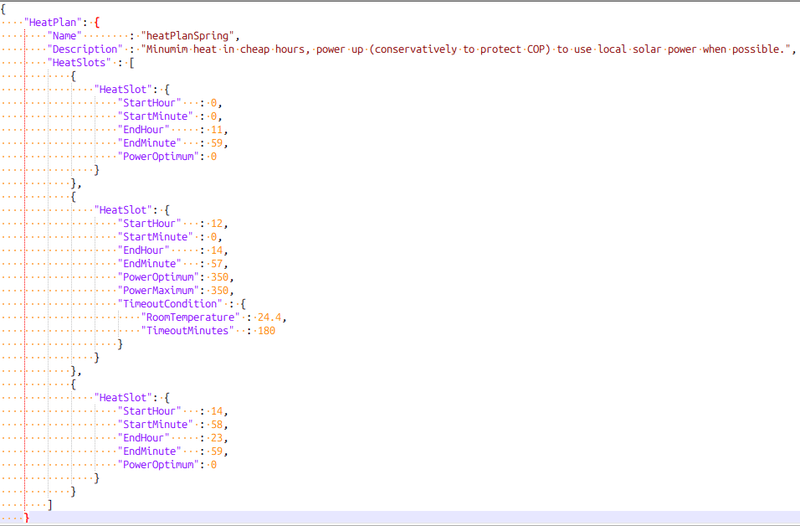Click the "Description" key

pyautogui.click(x=85, y=49)
